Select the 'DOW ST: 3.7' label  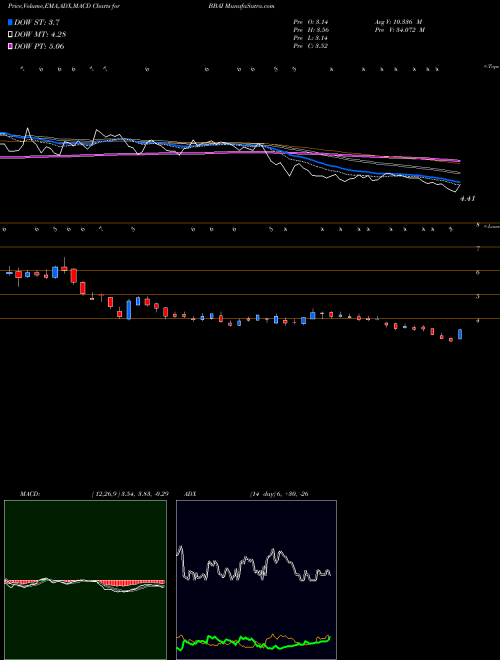tap(37, 22)
